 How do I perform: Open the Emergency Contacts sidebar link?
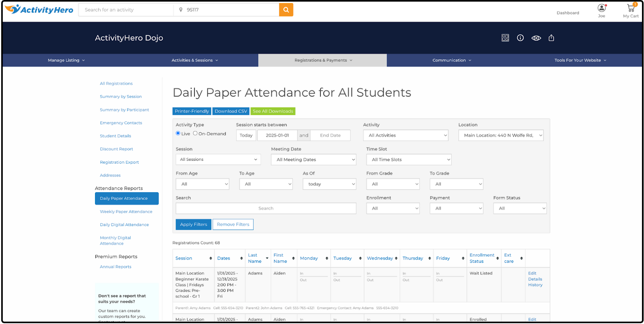point(121,123)
